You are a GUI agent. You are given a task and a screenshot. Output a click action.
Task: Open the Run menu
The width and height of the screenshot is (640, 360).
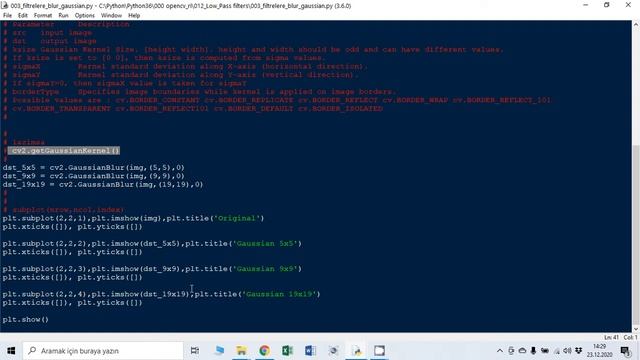63,16
